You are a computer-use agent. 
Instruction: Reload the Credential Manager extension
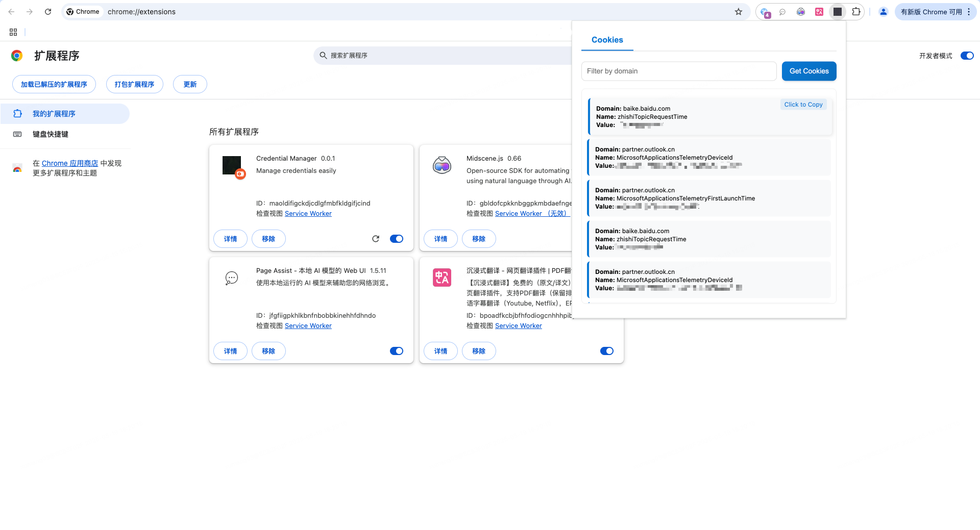coord(376,239)
